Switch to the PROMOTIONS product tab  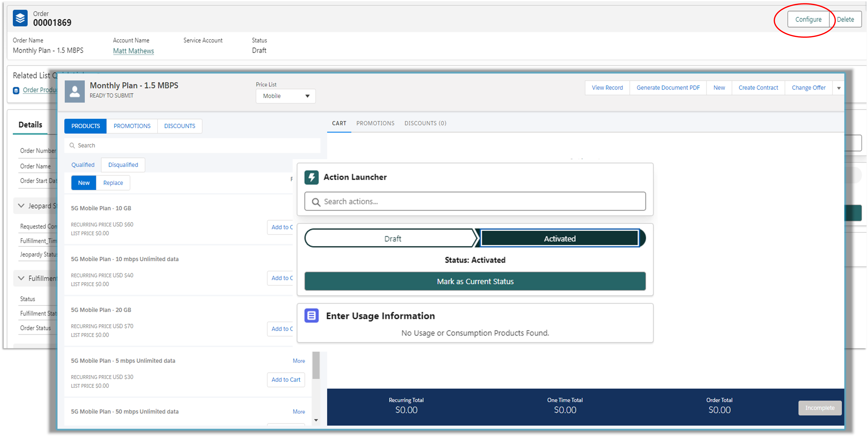coord(132,126)
